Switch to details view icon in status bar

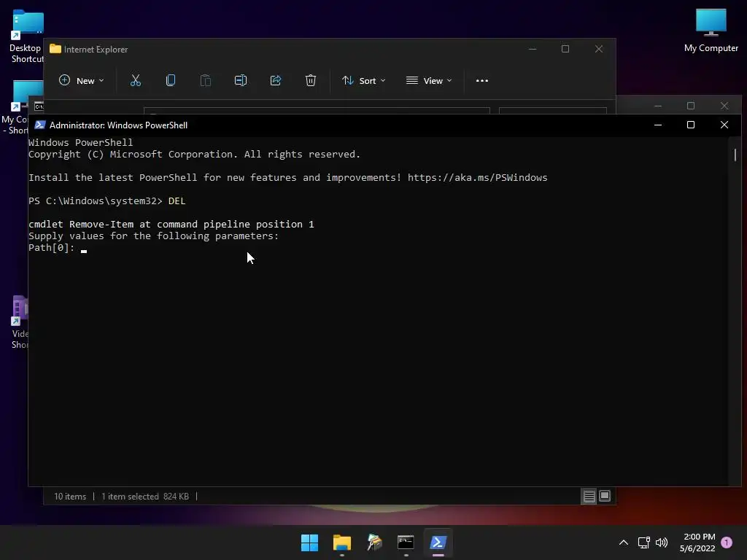point(589,496)
